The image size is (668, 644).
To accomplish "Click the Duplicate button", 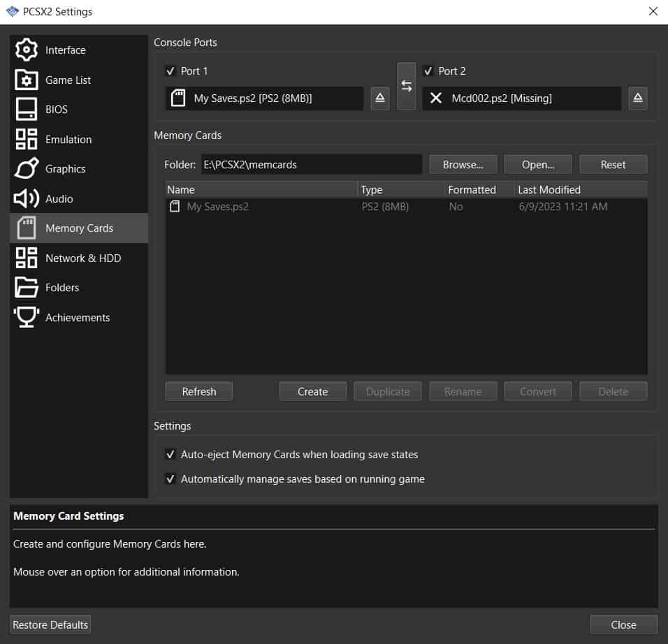I will (388, 391).
